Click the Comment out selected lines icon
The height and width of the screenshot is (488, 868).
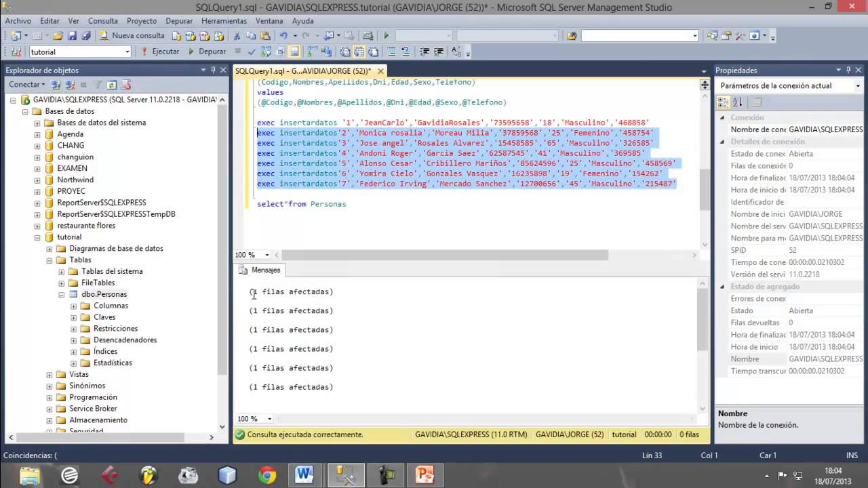392,52
